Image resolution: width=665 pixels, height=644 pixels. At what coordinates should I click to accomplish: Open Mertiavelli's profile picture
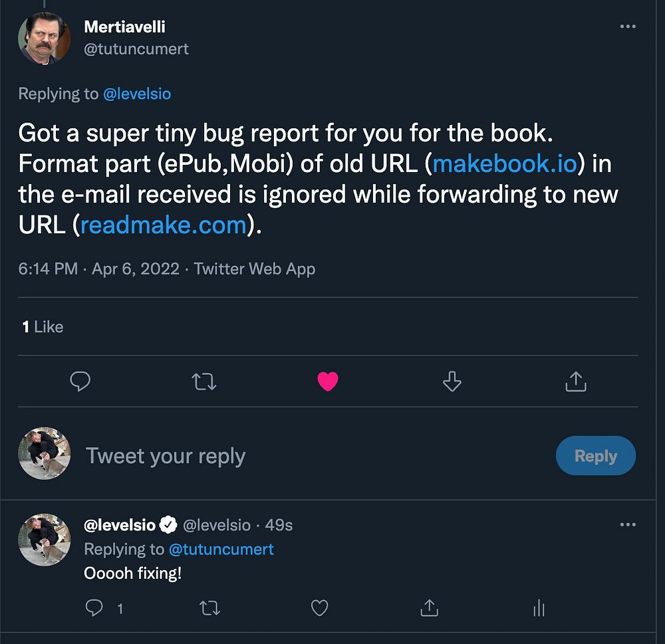[45, 39]
